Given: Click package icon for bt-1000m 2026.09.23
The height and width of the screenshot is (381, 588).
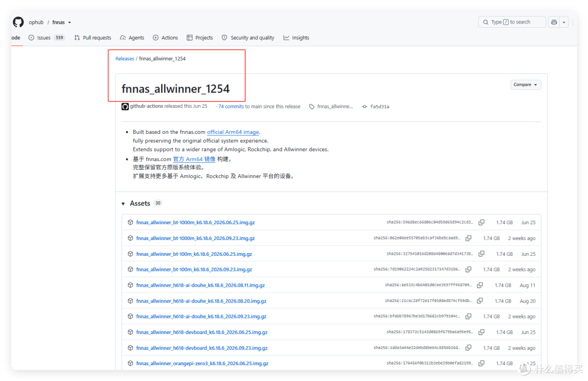Looking at the screenshot, I should [x=130, y=238].
